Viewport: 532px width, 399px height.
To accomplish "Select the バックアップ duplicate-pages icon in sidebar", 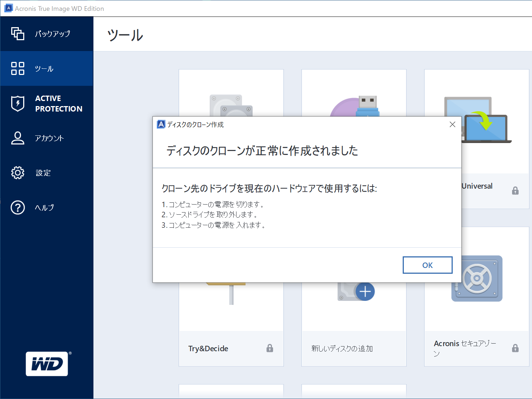I will tap(17, 33).
